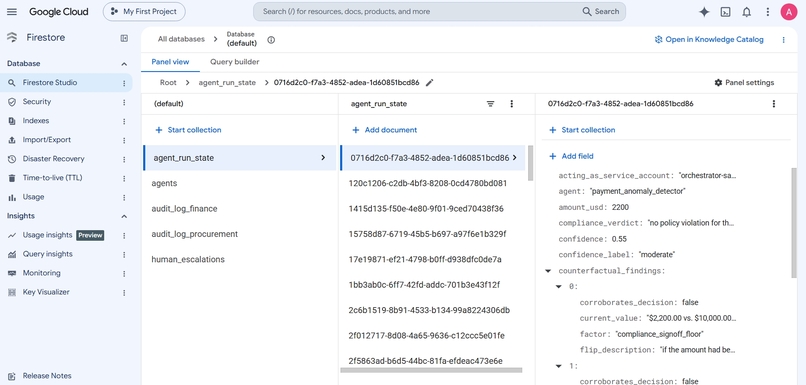Open Indexes item options menu
Screen dimensions: 806x385
click(x=124, y=121)
